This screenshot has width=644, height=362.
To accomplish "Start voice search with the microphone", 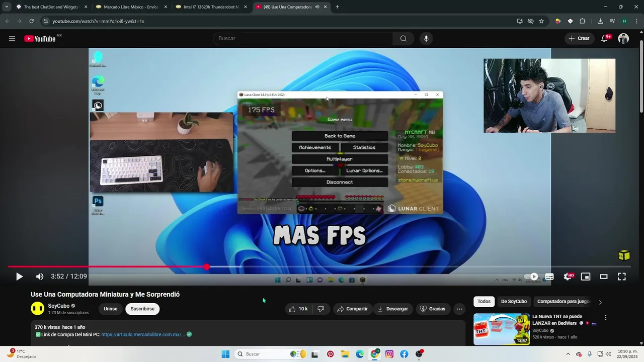I will 426,39.
